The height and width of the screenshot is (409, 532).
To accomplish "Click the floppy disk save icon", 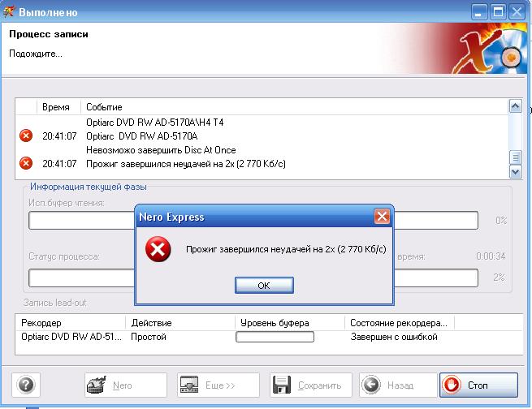I will (282, 385).
